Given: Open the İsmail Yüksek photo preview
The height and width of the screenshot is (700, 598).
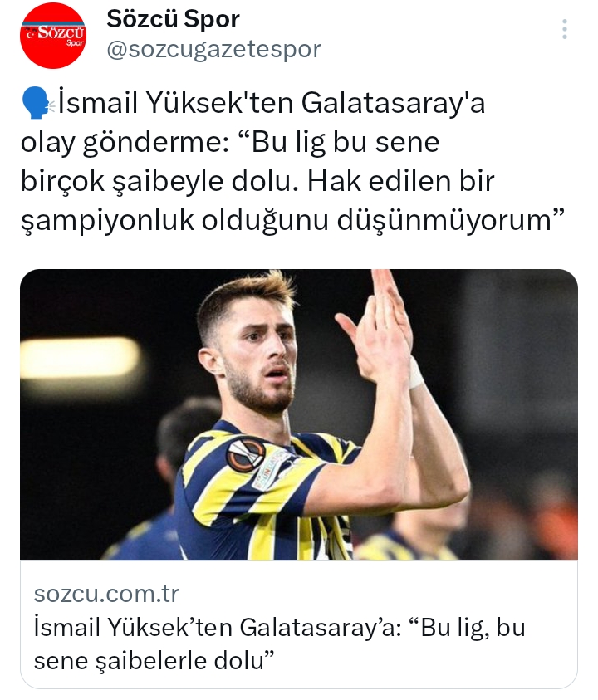Looking at the screenshot, I should pyautogui.click(x=299, y=414).
